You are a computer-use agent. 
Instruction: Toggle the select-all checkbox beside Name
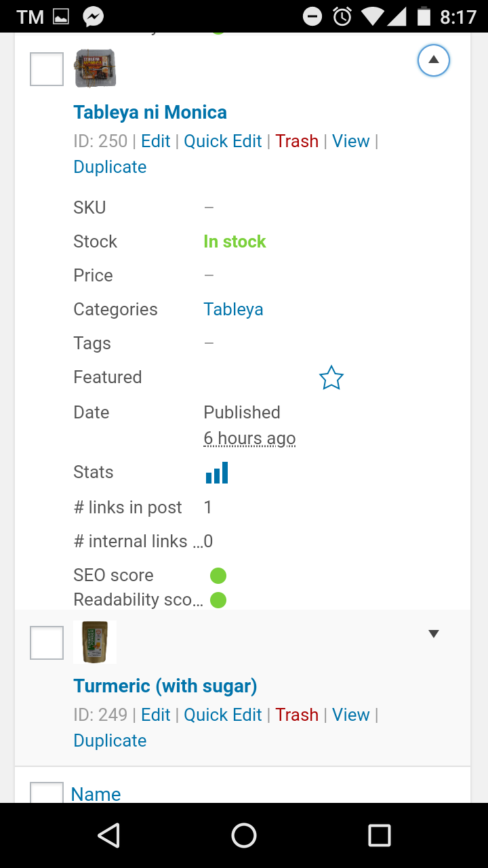pyautogui.click(x=47, y=792)
